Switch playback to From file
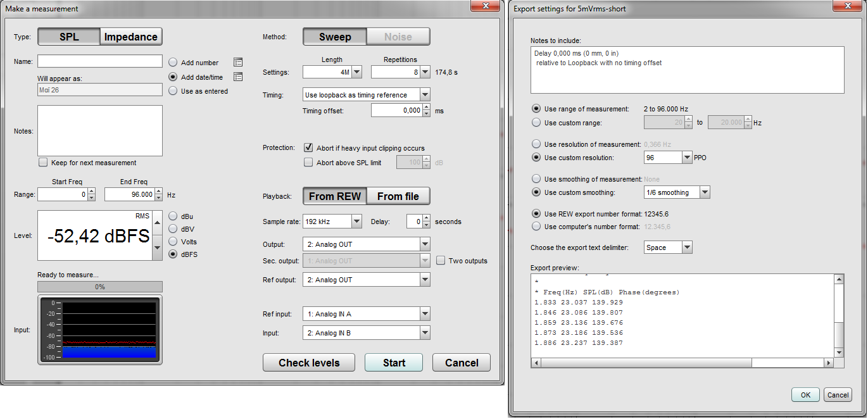 point(398,196)
